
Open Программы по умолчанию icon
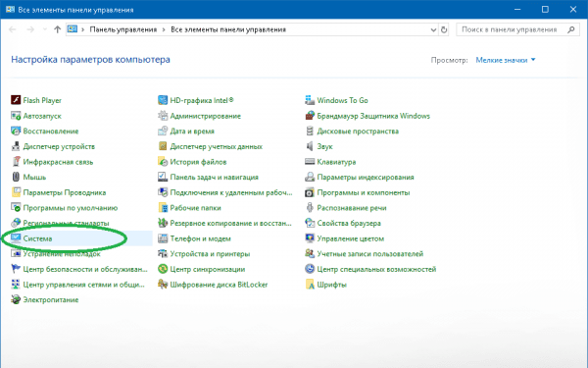pos(16,207)
